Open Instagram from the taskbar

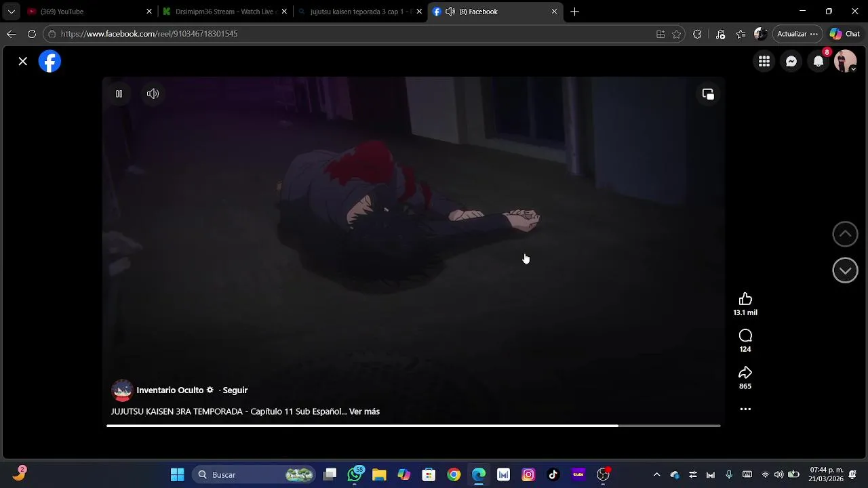[x=528, y=474]
